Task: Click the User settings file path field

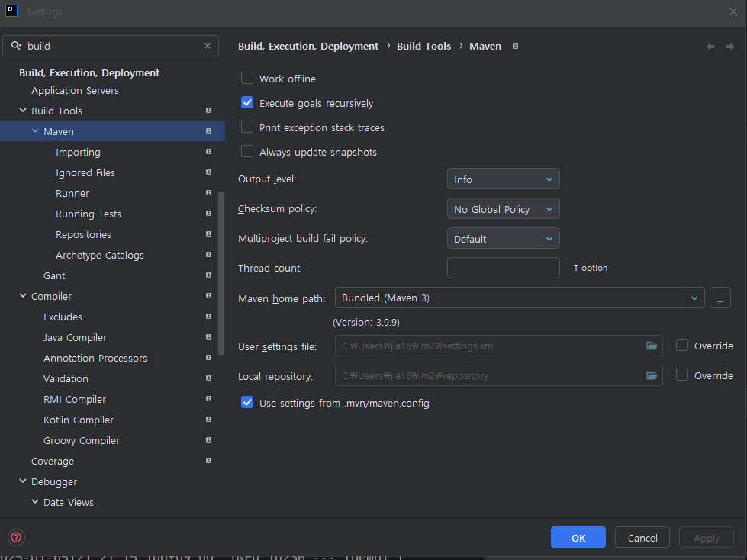Action: 499,346
